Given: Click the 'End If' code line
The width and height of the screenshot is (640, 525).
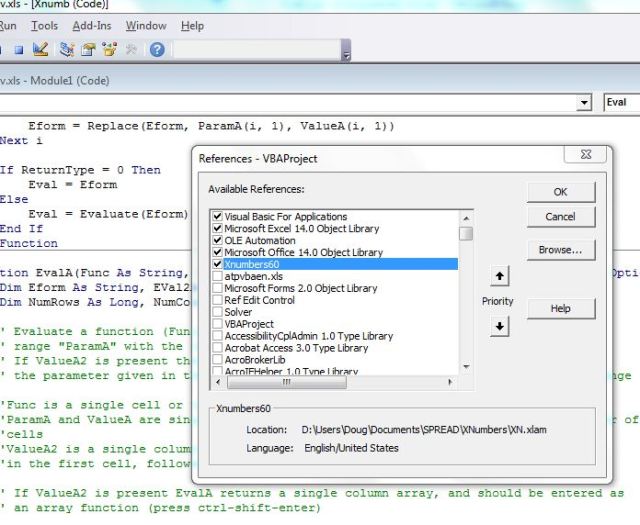Looking at the screenshot, I should pyautogui.click(x=21, y=229).
